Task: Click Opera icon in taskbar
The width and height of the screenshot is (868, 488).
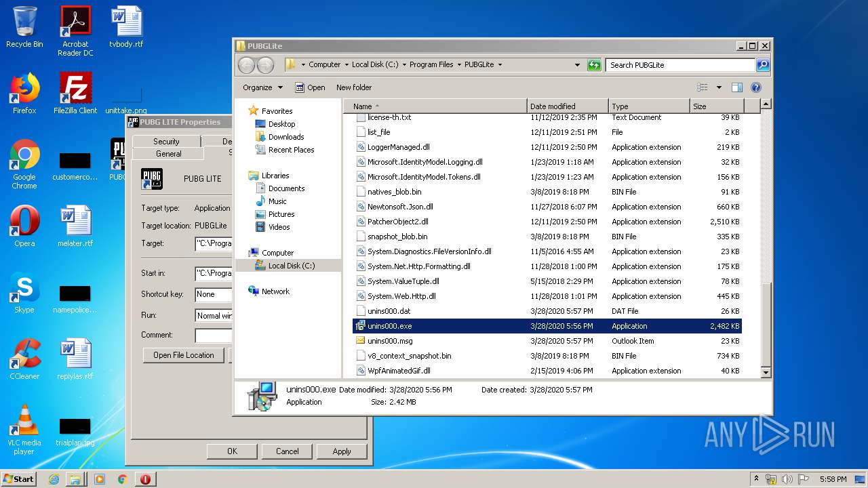Action: tap(145, 479)
